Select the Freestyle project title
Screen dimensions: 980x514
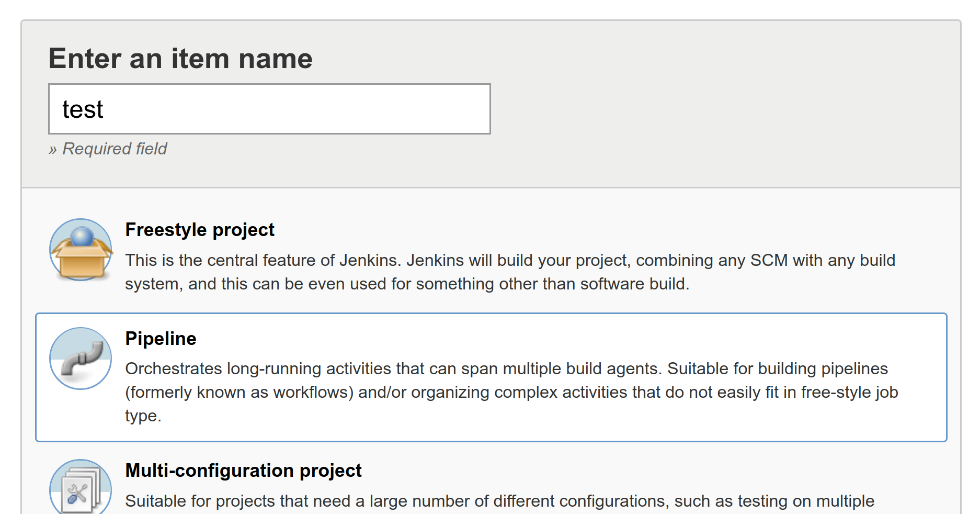pyautogui.click(x=200, y=230)
